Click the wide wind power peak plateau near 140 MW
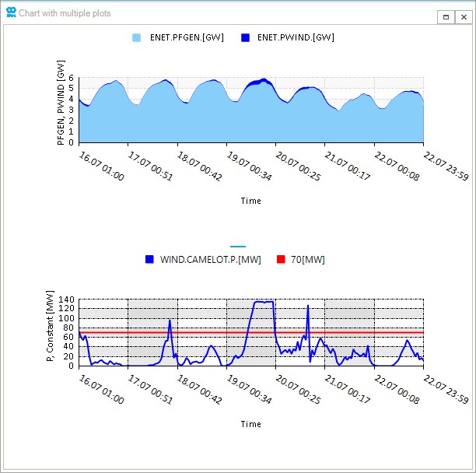The height and width of the screenshot is (473, 476). [x=263, y=302]
